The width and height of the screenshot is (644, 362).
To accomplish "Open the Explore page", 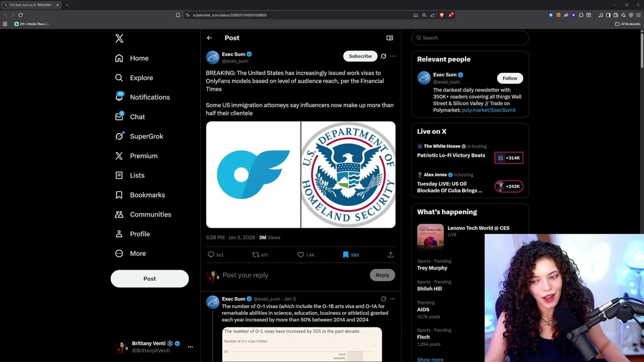I will [134, 78].
